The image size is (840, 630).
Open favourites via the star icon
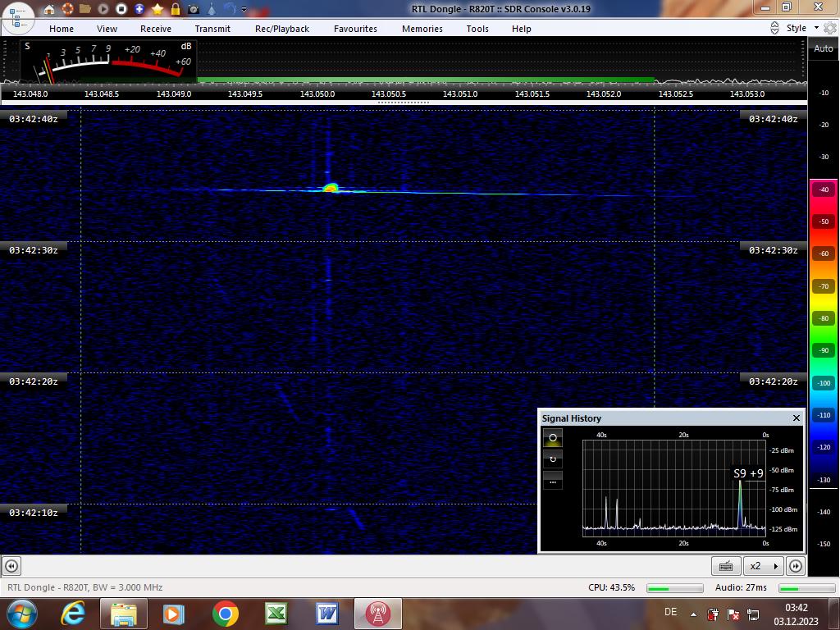coord(157,8)
